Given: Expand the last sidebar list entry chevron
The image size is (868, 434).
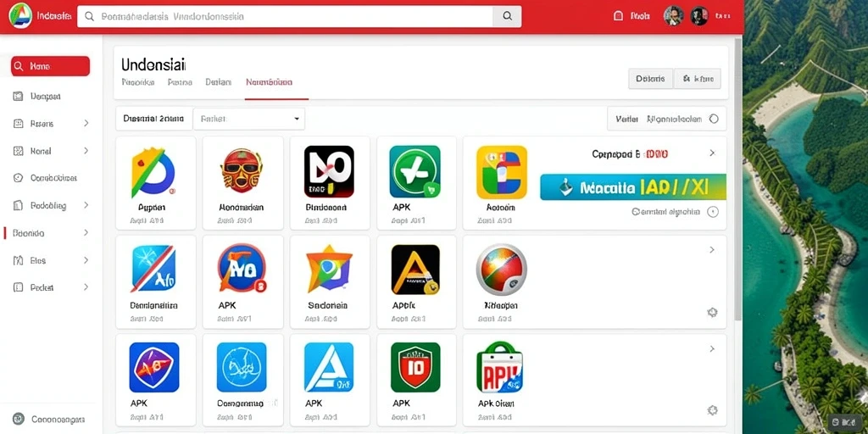Looking at the screenshot, I should [86, 287].
